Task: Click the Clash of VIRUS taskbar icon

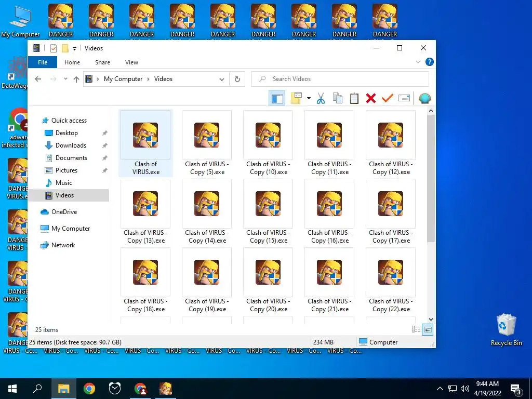Action: (x=166, y=389)
